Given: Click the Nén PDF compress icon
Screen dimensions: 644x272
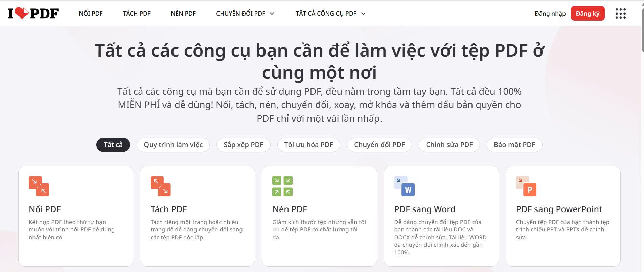Looking at the screenshot, I should tap(282, 186).
